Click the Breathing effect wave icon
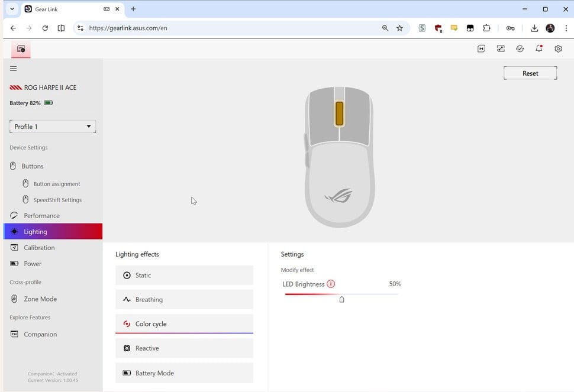This screenshot has width=574, height=392. click(127, 300)
